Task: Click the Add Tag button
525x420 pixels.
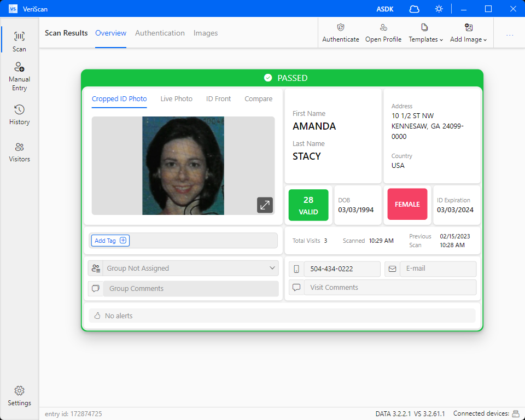Action: point(110,241)
